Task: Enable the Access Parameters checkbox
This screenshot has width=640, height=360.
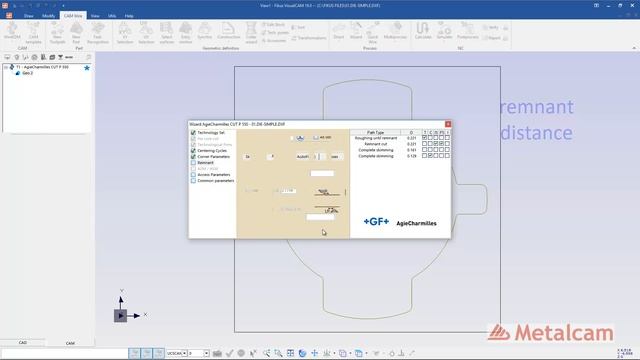Action: pos(193,175)
